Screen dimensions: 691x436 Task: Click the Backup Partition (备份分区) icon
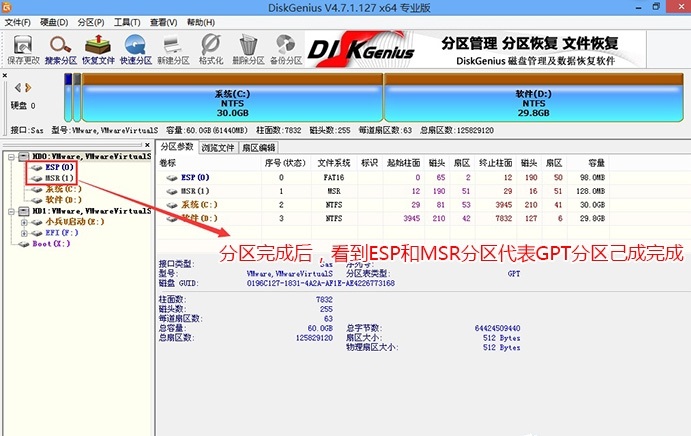point(286,49)
